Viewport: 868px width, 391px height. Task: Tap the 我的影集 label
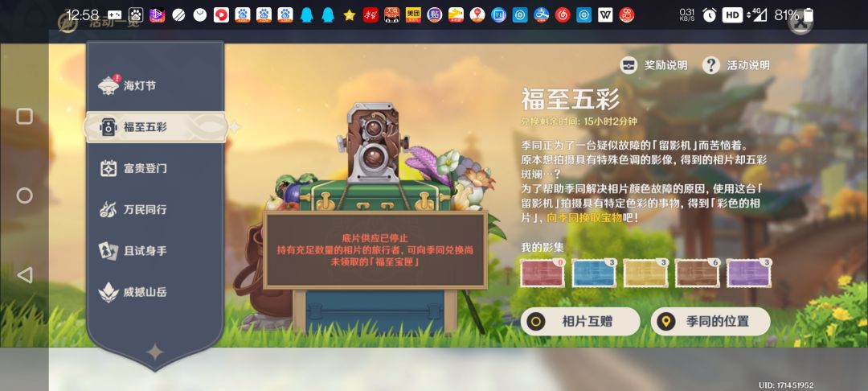click(x=542, y=248)
